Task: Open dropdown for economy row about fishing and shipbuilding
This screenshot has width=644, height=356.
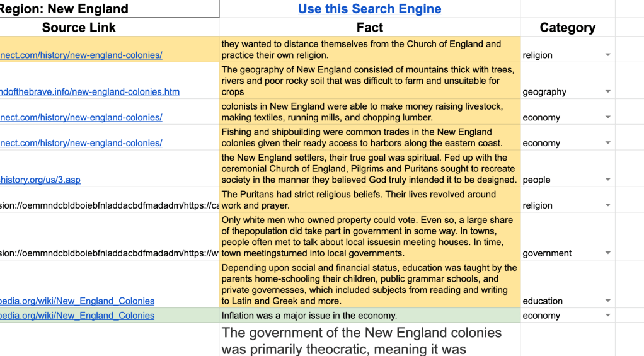Action: (607, 144)
